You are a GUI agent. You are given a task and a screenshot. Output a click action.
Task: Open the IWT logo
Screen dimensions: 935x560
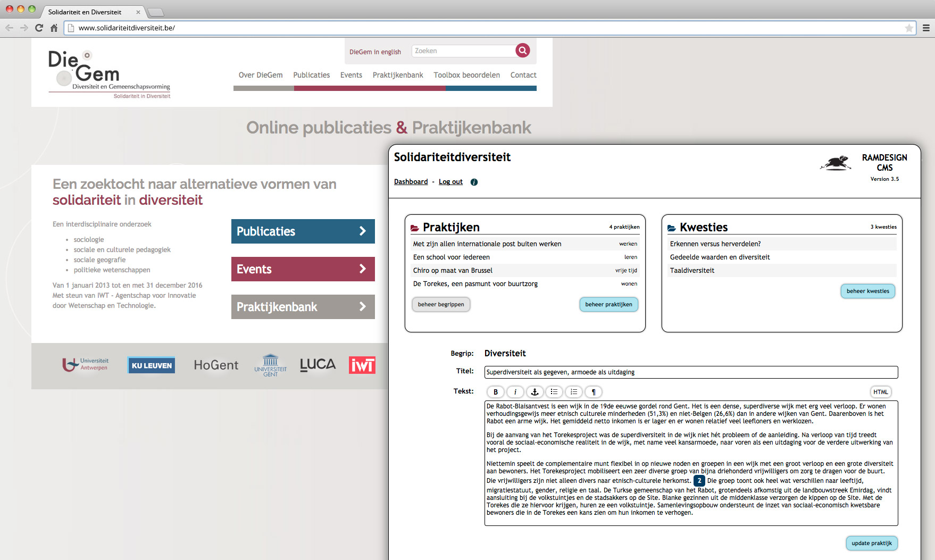(x=362, y=365)
